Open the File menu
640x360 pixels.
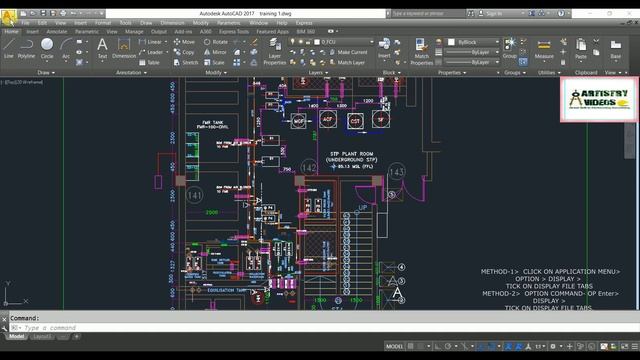pos(25,23)
